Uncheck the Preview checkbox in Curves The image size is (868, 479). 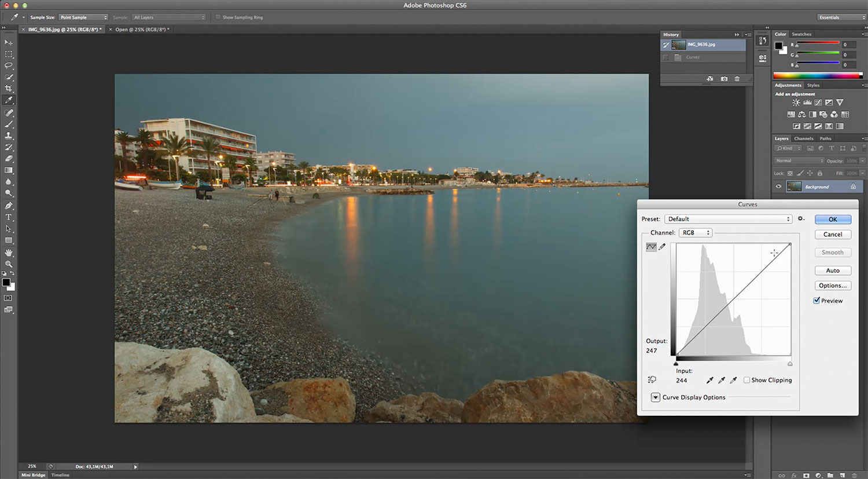(x=816, y=301)
